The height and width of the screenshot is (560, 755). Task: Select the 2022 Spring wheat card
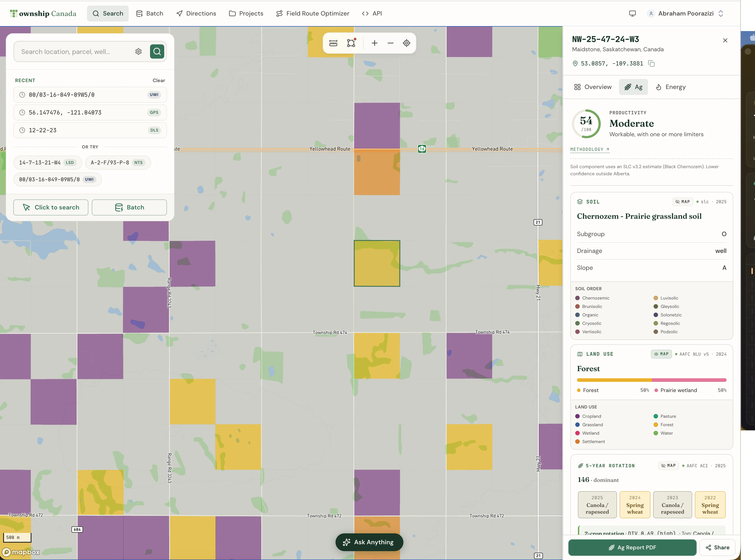click(710, 505)
